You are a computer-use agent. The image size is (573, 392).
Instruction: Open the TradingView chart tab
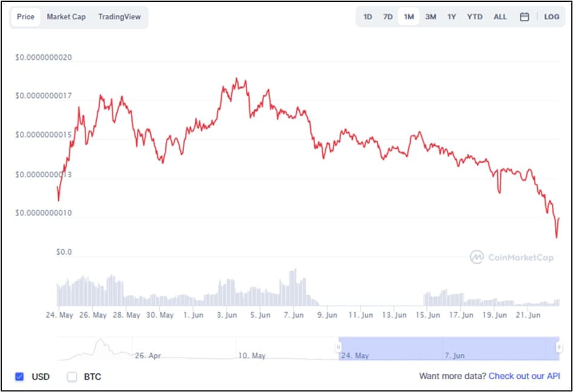119,17
